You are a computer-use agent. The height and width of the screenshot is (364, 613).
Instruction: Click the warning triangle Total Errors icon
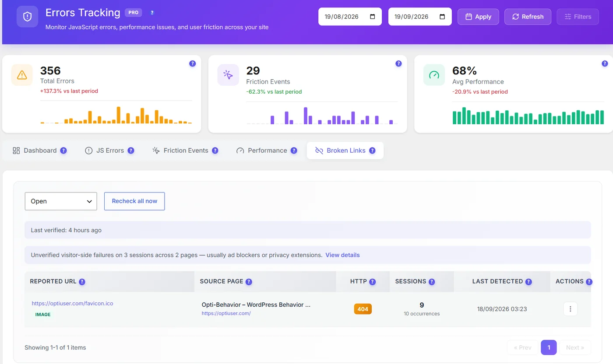[x=22, y=75]
